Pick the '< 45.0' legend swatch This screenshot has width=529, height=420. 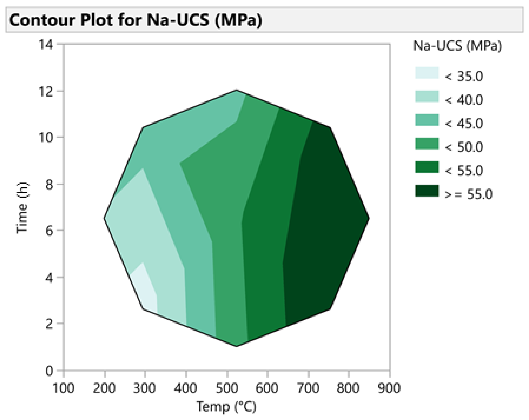(427, 120)
